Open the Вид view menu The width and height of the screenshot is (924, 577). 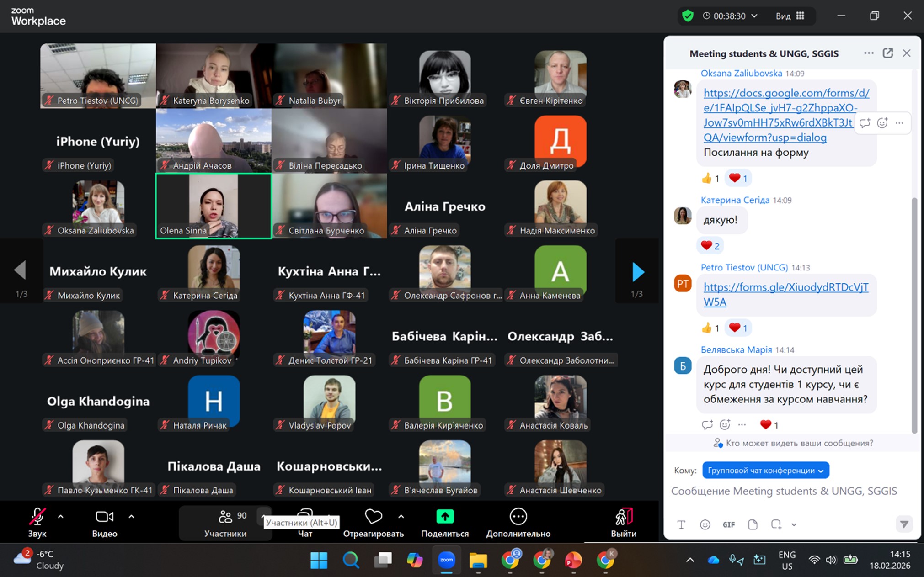tap(790, 16)
